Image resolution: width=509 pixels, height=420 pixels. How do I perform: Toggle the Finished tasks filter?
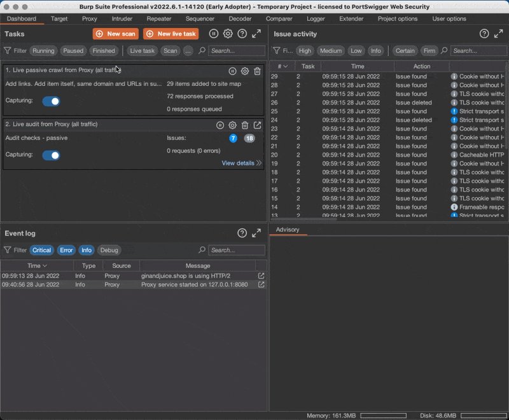(104, 51)
